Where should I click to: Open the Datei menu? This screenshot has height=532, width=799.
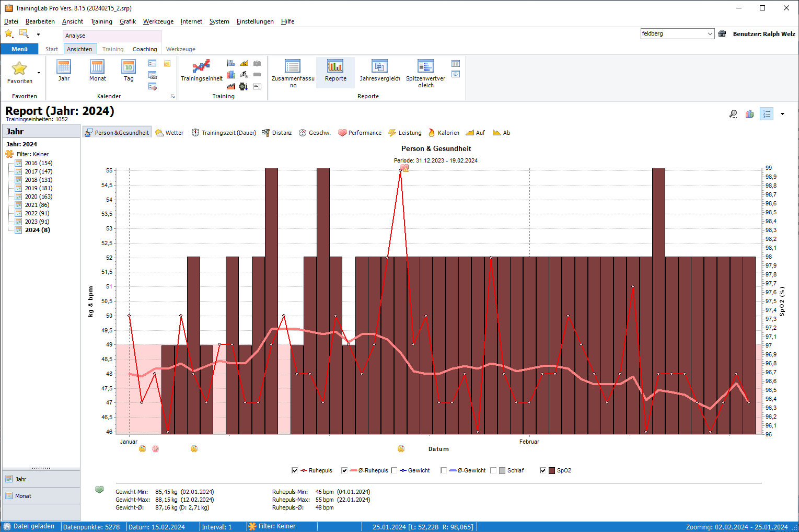coord(11,21)
